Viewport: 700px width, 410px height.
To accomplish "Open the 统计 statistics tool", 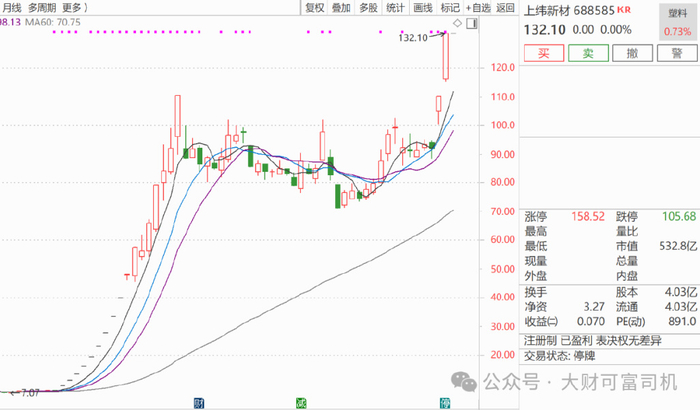I will pyautogui.click(x=395, y=8).
